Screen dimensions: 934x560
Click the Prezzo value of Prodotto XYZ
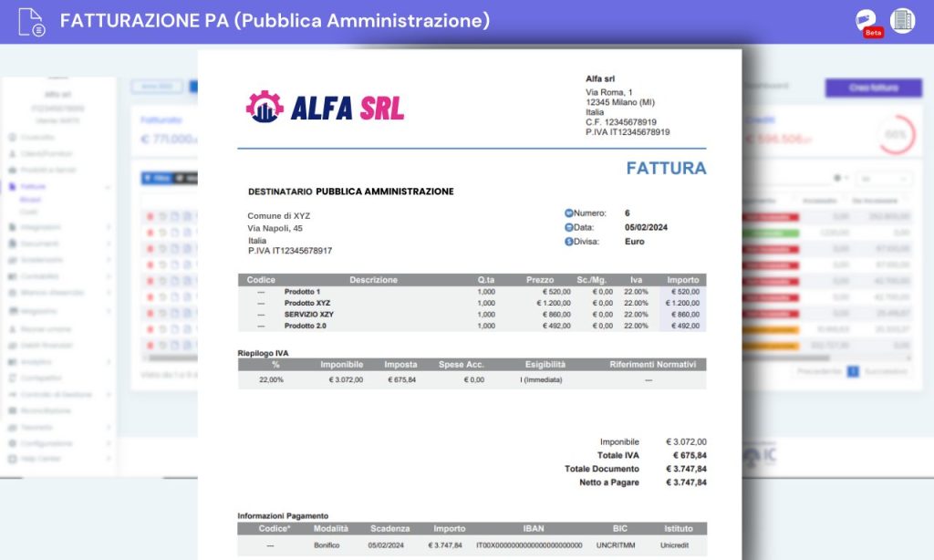tap(554, 303)
